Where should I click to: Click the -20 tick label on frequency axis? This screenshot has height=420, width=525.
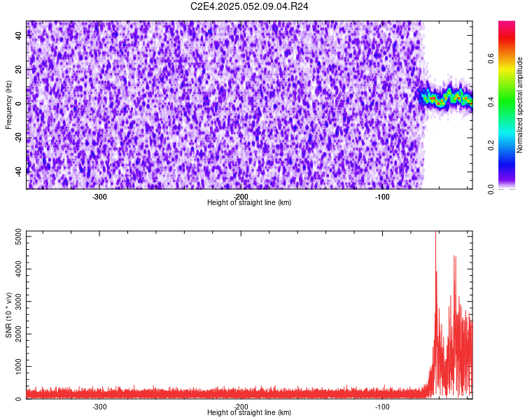point(19,138)
